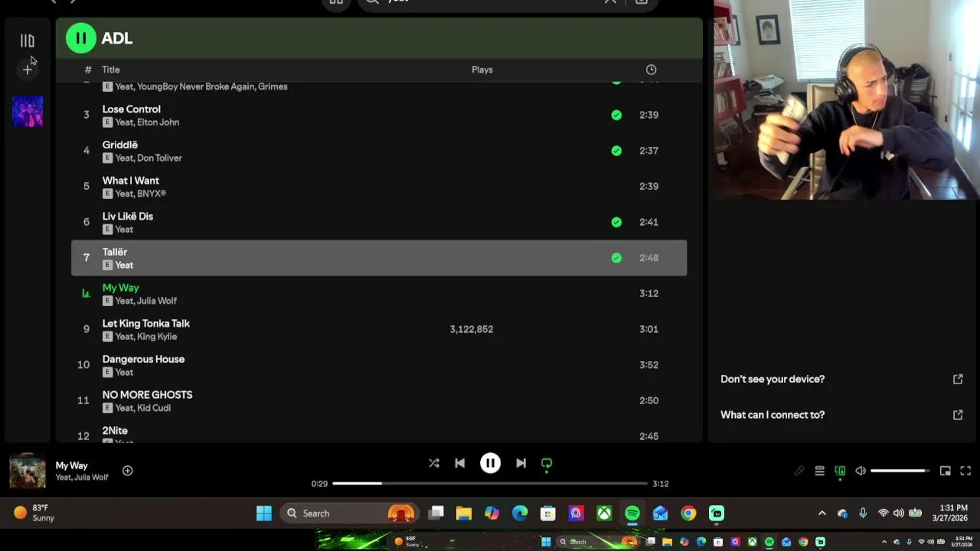Pause playback in bottom player bar
The width and height of the screenshot is (980, 551).
click(x=490, y=463)
